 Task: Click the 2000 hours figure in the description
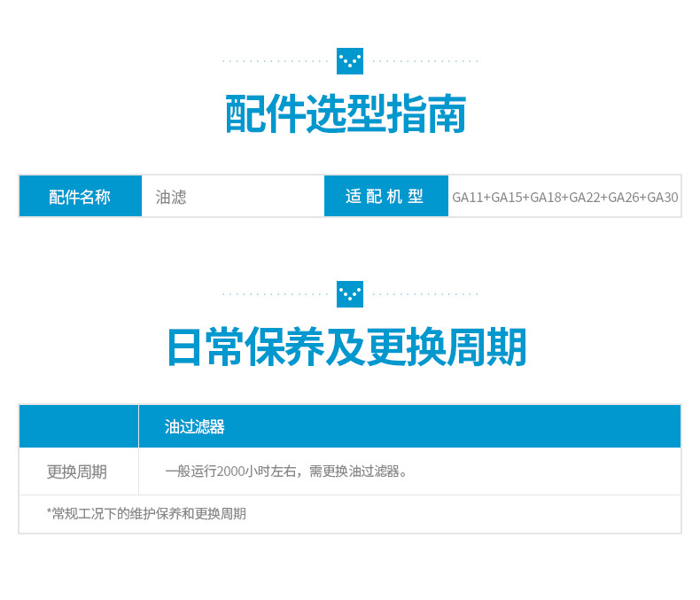pos(231,471)
